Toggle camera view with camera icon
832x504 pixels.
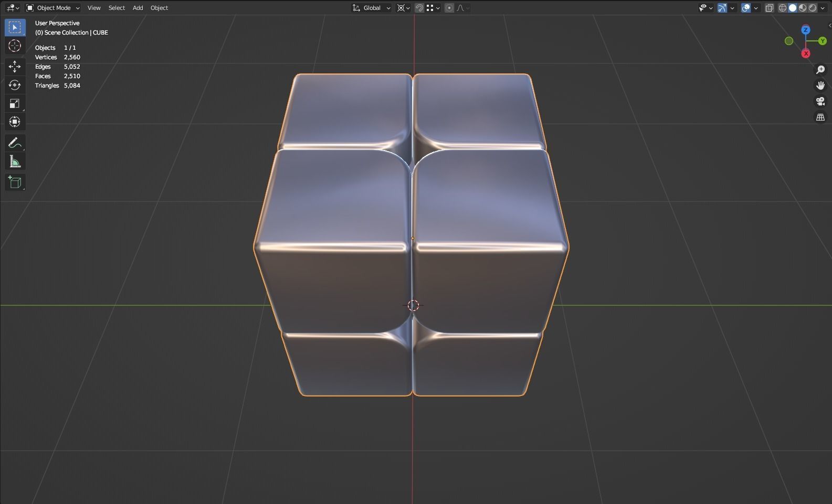820,101
